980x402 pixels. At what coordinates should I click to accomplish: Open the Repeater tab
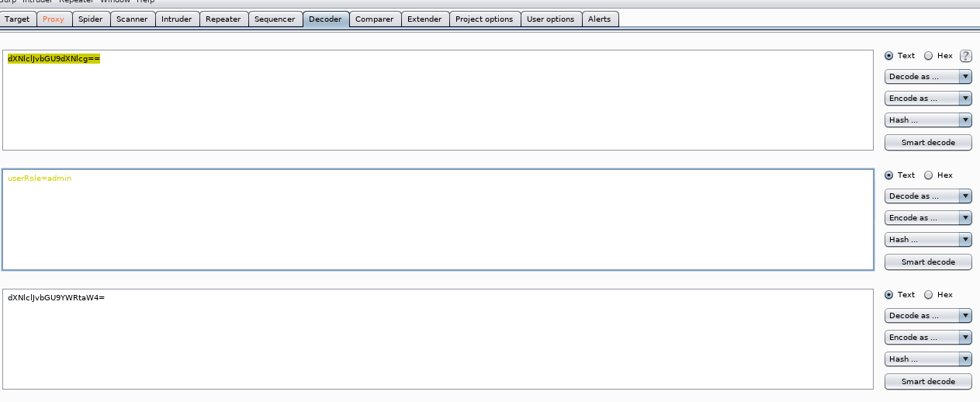tap(223, 19)
